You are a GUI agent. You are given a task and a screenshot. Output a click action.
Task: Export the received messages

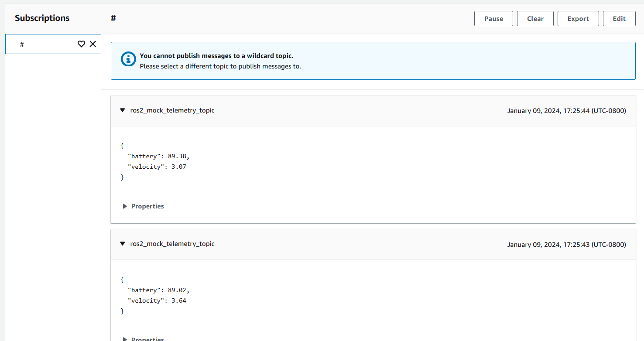pos(578,19)
